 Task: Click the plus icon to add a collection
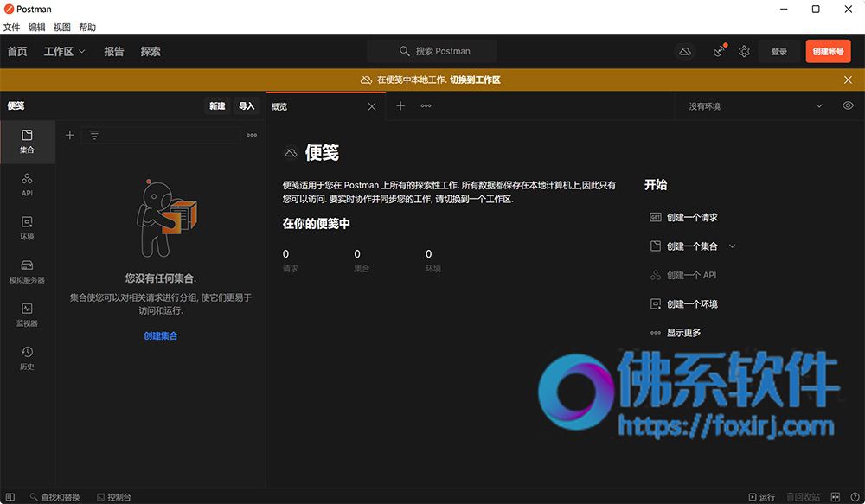(70, 135)
